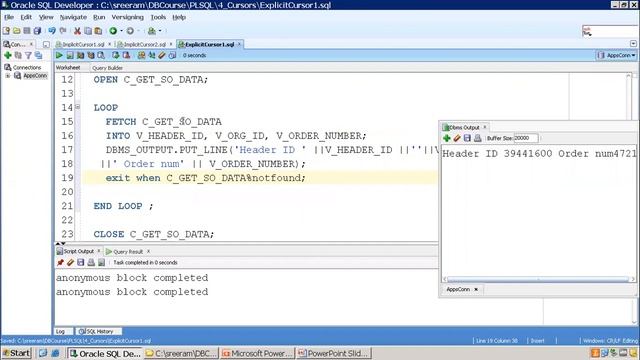Switch to the Query Result tab
Image resolution: width=640 pixels, height=360 pixels.
pyautogui.click(x=128, y=251)
